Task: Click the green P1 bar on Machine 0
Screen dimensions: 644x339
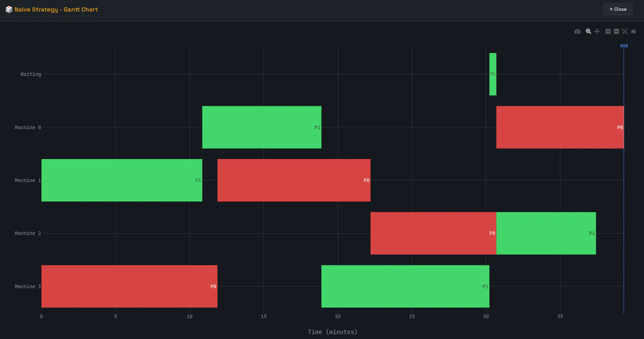Action: 261,127
